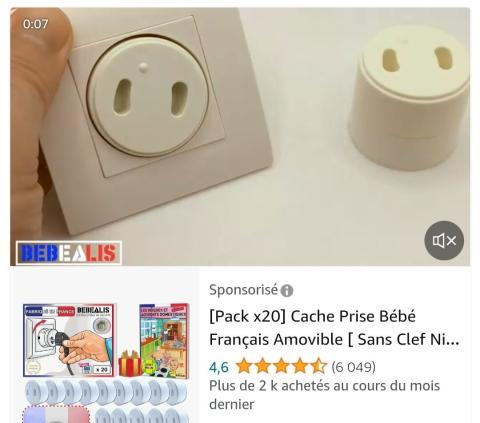Open the (6 049) reviews count
Viewport: 480px width, 423px height.
click(x=354, y=367)
